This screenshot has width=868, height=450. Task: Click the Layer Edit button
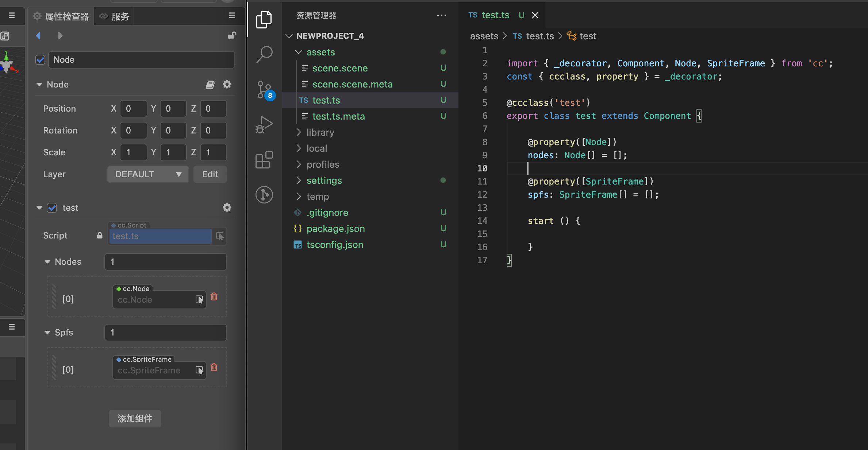tap(210, 174)
